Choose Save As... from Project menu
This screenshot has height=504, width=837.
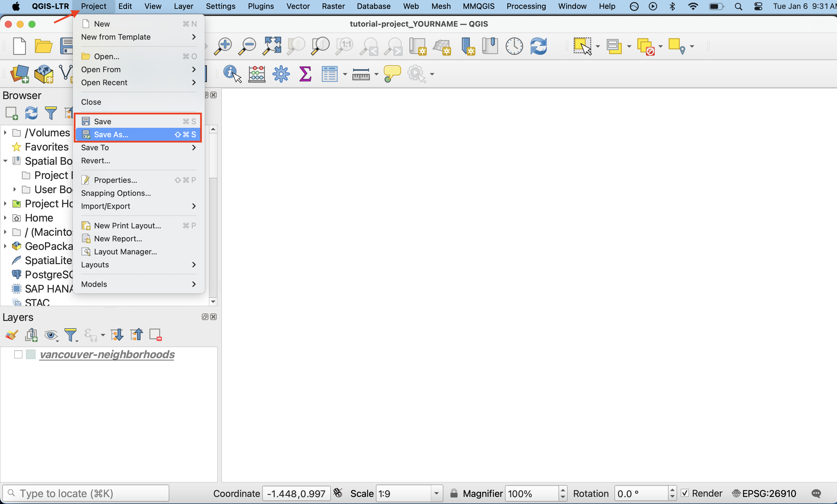(111, 134)
